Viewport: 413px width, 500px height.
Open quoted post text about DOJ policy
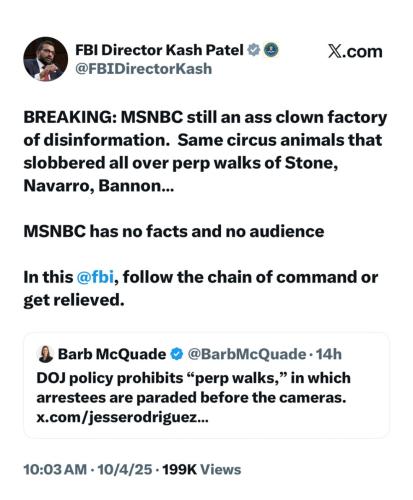[x=193, y=388]
